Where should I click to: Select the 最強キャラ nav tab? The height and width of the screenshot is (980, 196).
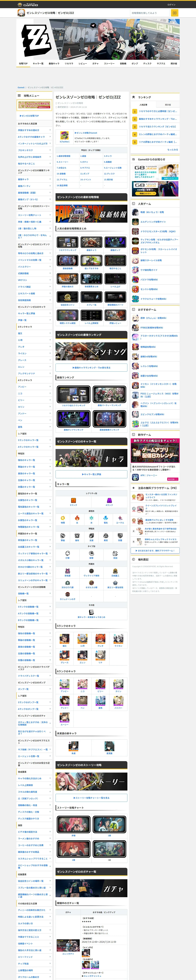(x=54, y=64)
